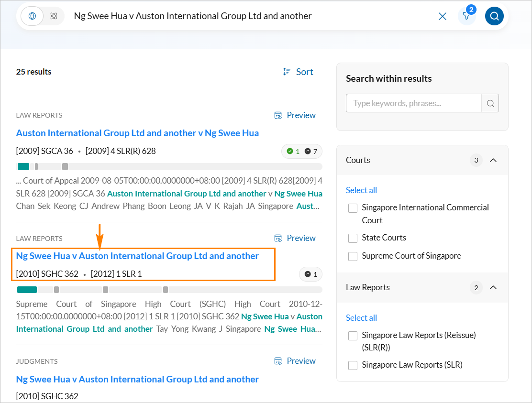Open the Sort options
The image size is (532, 403).
click(298, 72)
